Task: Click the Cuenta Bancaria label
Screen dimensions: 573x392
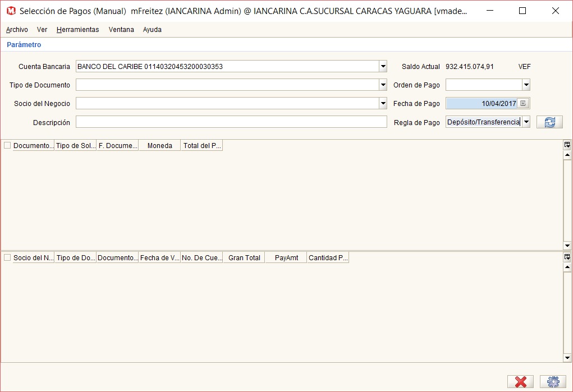Action: 44,67
